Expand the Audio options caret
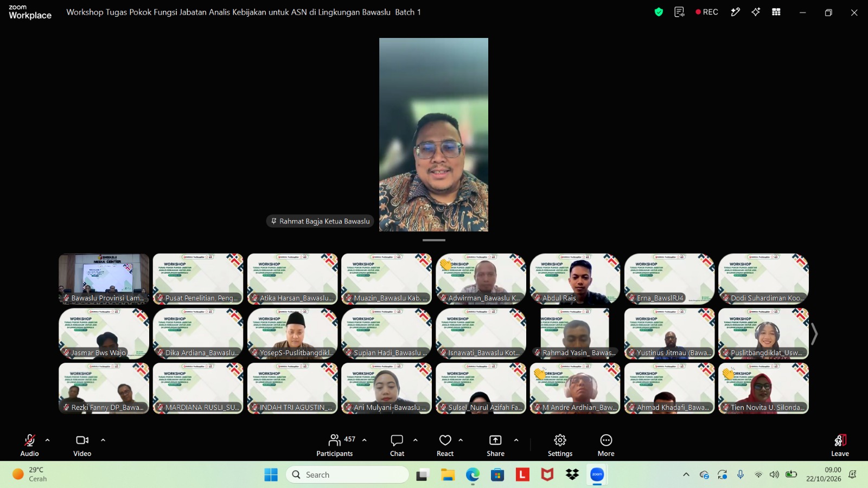The height and width of the screenshot is (488, 868). pyautogui.click(x=48, y=440)
